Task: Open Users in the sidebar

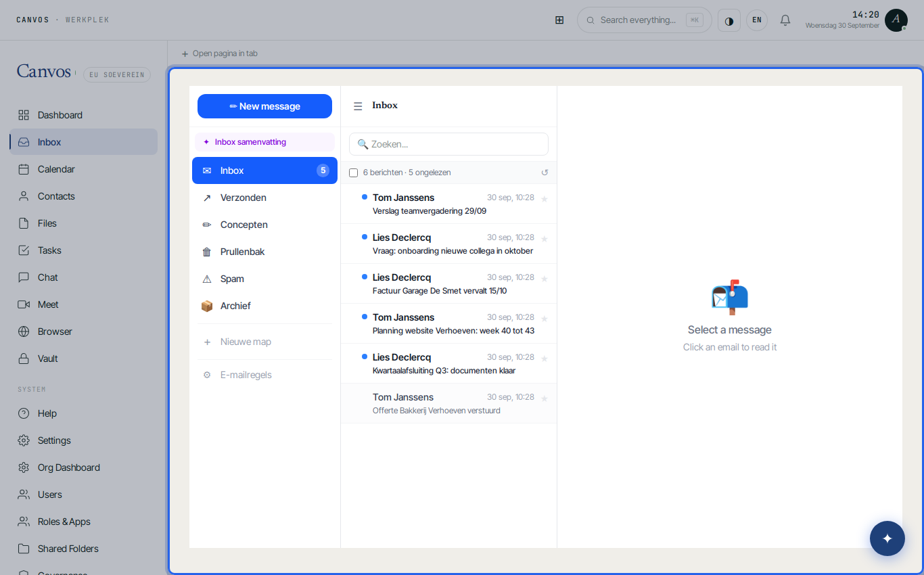Action: [84, 495]
